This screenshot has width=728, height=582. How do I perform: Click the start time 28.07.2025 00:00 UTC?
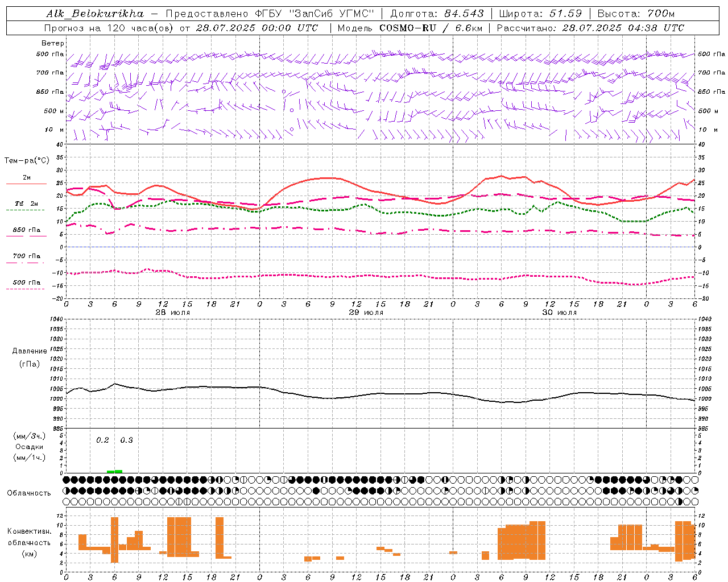[257, 28]
